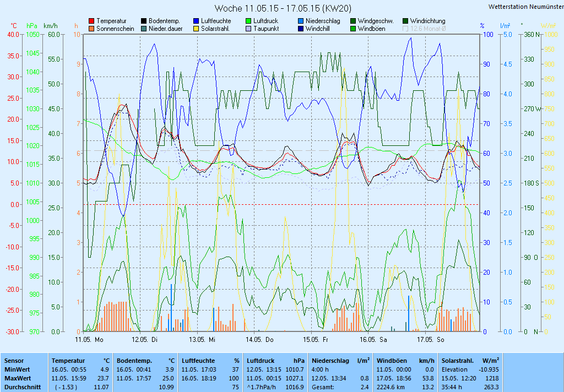Click the precipitation duration 4:00 h
This screenshot has height=392, width=564.
point(320,370)
